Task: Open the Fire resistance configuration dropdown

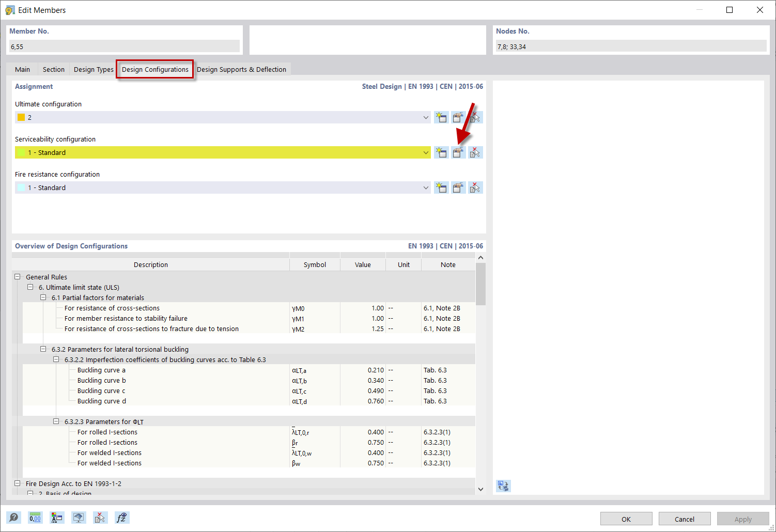Action: point(425,187)
